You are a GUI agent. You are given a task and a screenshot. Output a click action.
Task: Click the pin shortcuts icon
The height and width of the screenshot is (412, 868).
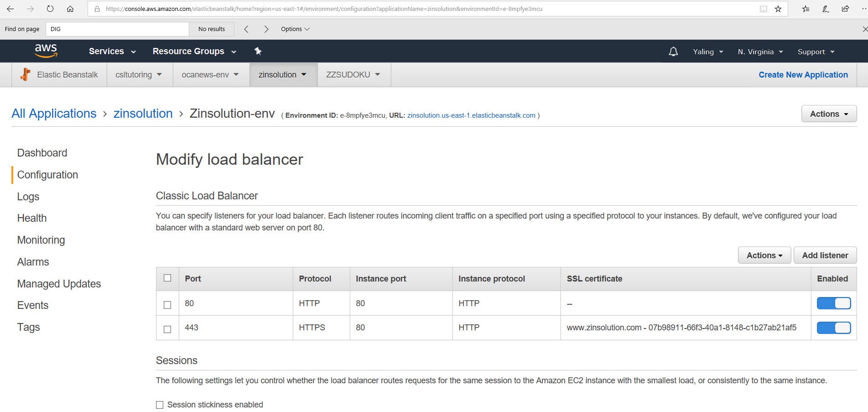tap(258, 51)
